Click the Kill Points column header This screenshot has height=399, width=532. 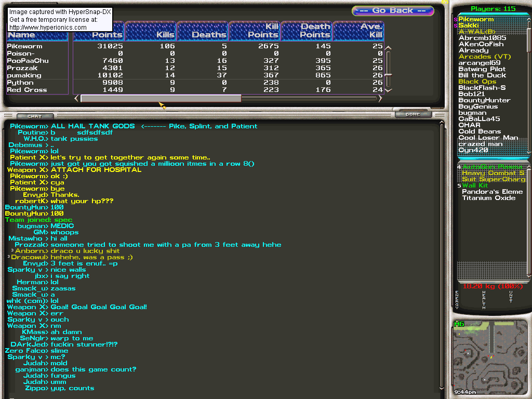pyautogui.click(x=255, y=31)
